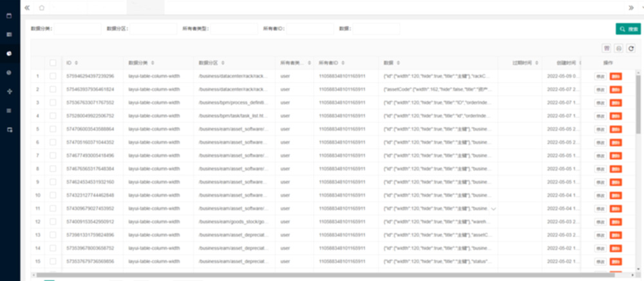Image resolution: width=644 pixels, height=281 pixels.
Task: Open the column filter icon above the table
Action: tap(606, 48)
